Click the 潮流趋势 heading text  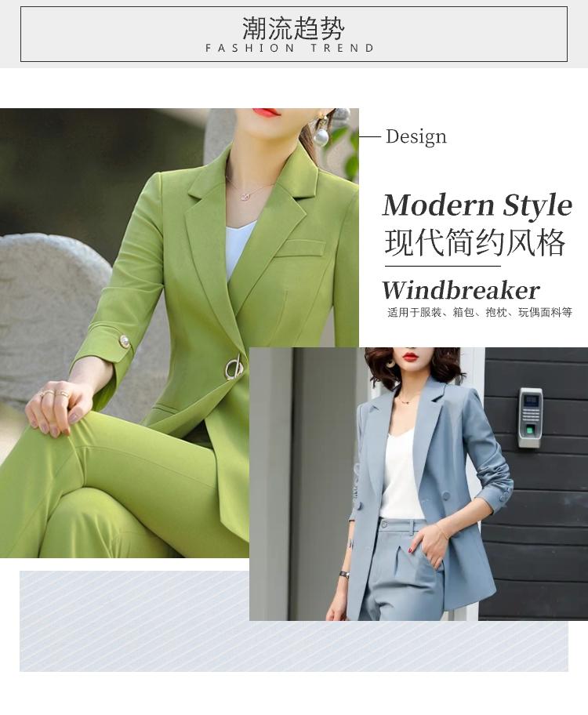pos(293,28)
